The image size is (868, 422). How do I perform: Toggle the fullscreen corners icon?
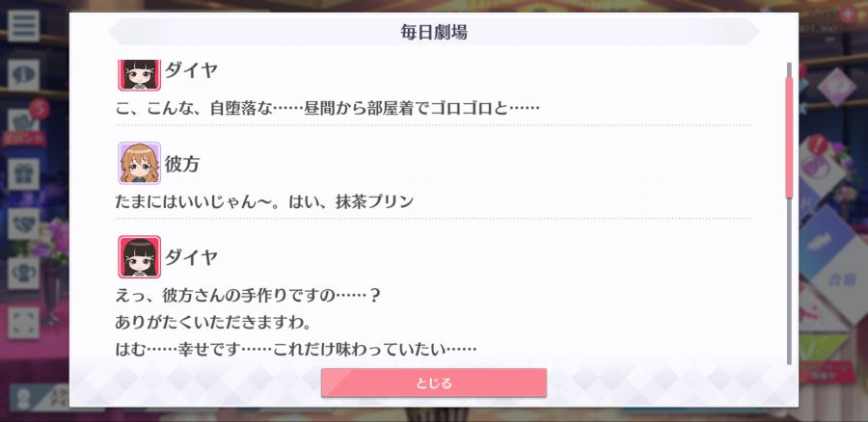point(23,323)
